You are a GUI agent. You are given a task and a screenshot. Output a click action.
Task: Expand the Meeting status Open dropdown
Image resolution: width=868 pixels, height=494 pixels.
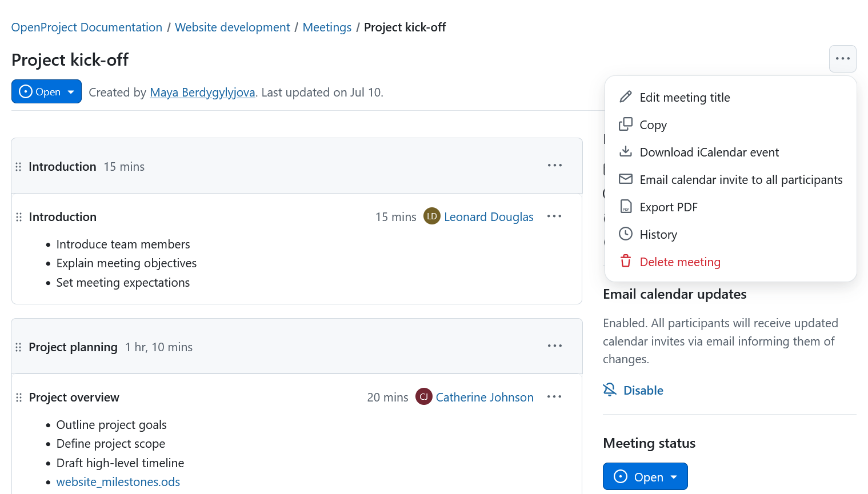[645, 476]
